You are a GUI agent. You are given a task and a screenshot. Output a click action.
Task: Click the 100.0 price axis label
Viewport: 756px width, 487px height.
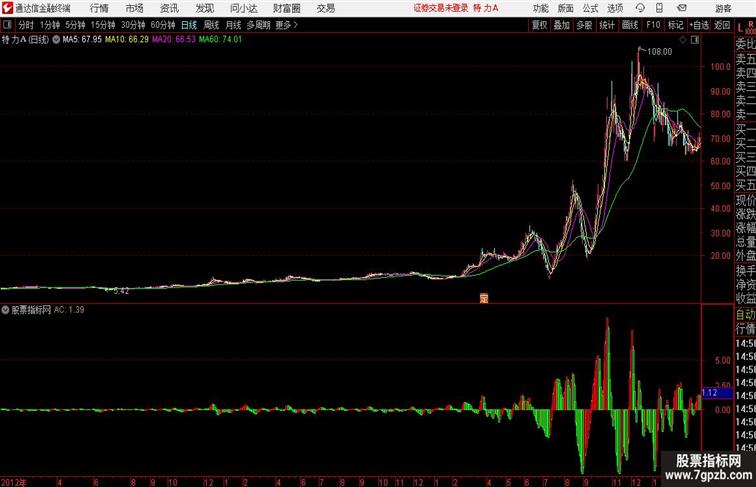721,67
